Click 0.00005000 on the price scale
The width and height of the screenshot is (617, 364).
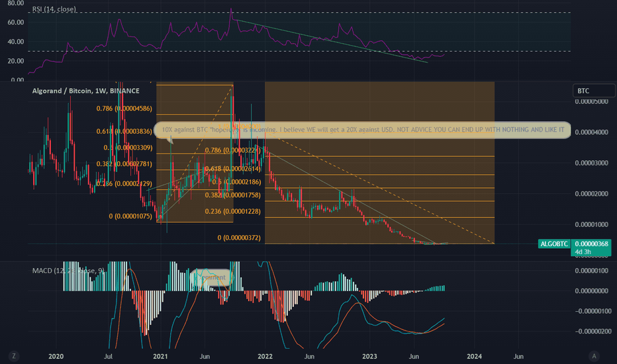pyautogui.click(x=591, y=101)
